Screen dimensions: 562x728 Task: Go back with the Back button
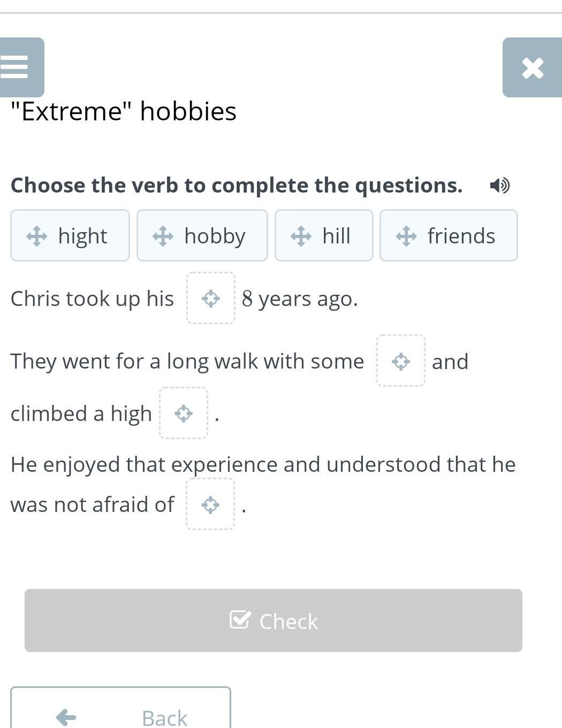(x=120, y=707)
